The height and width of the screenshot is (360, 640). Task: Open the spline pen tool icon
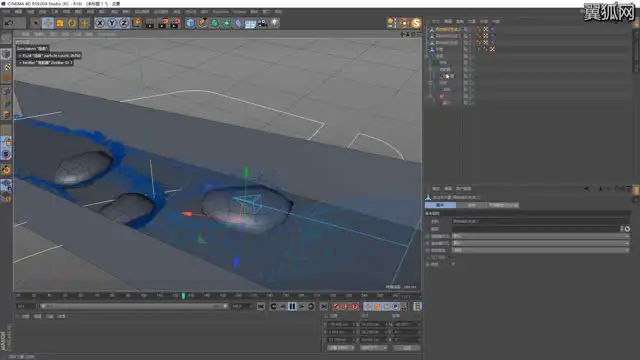pos(202,23)
